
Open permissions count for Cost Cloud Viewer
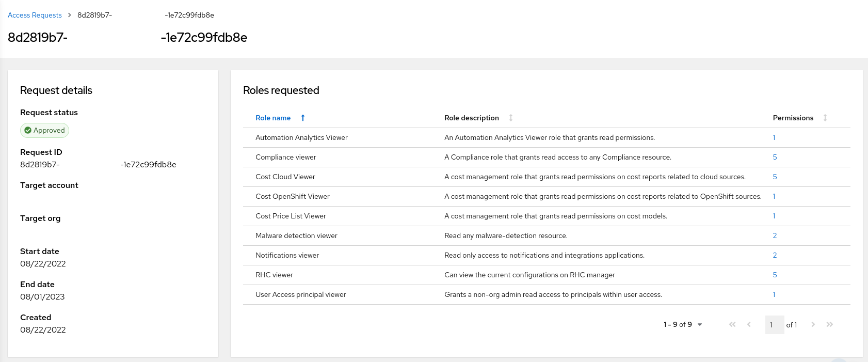(775, 177)
